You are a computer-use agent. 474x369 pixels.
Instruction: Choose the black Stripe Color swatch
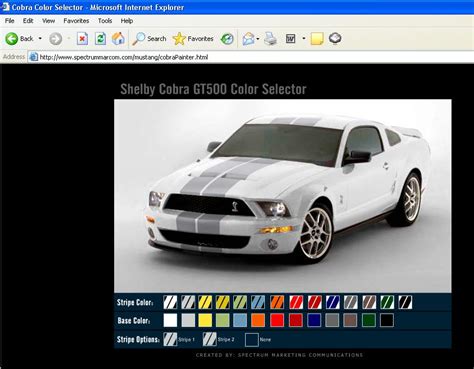coord(405,302)
